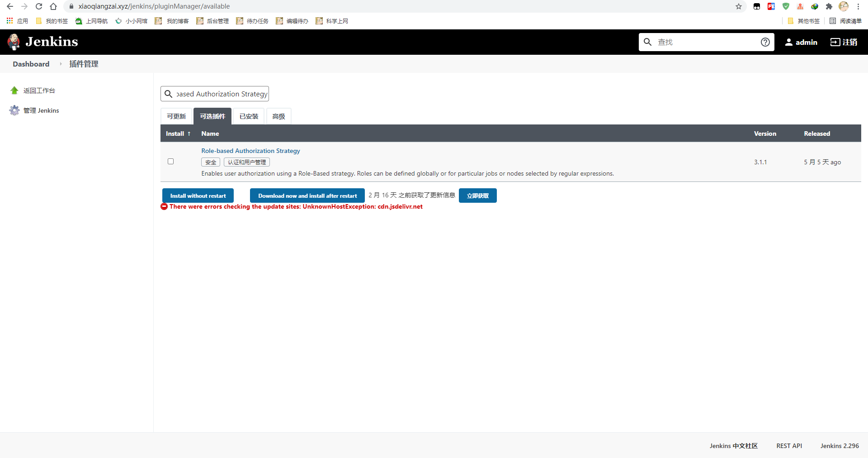Image resolution: width=868 pixels, height=458 pixels.
Task: Open the 我的书签 bookmark folder
Action: click(x=52, y=21)
